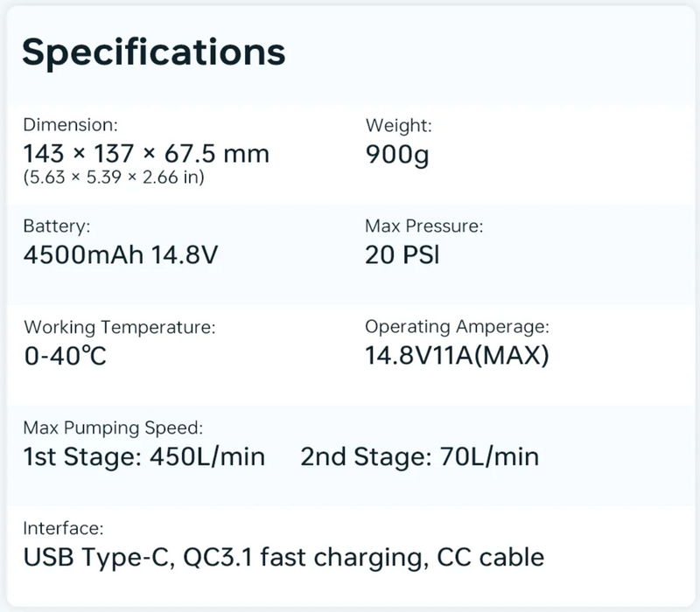
Task: Click the USB Type-C text
Action: coord(99,558)
